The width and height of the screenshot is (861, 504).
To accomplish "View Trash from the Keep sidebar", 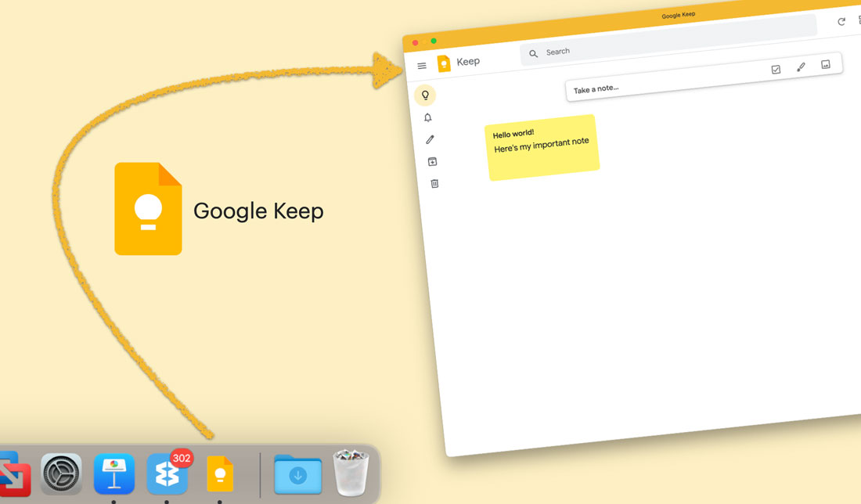I will pos(434,183).
